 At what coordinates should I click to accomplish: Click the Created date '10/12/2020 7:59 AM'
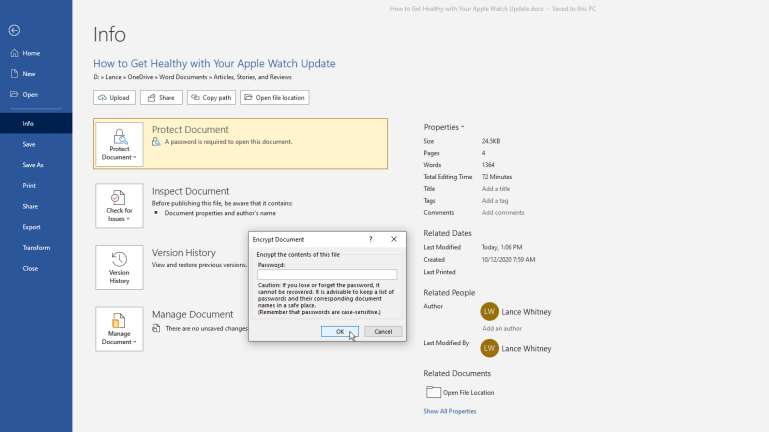(508, 260)
